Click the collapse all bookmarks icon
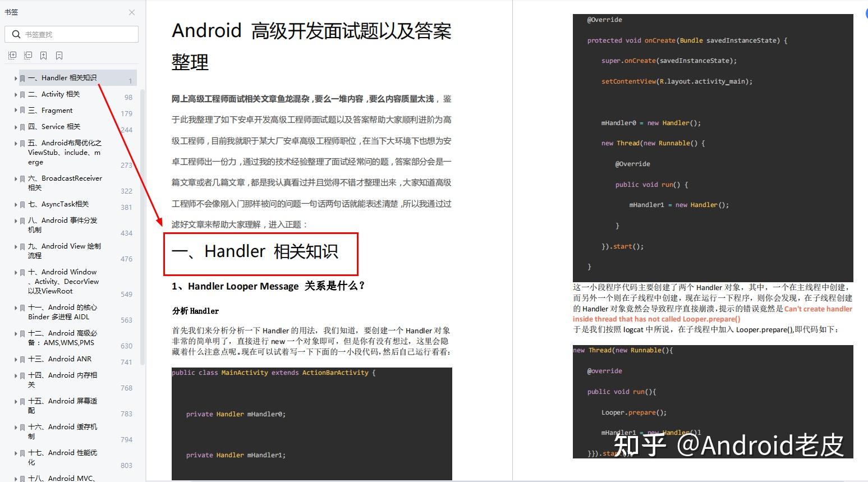The height and width of the screenshot is (482, 868). click(x=28, y=55)
